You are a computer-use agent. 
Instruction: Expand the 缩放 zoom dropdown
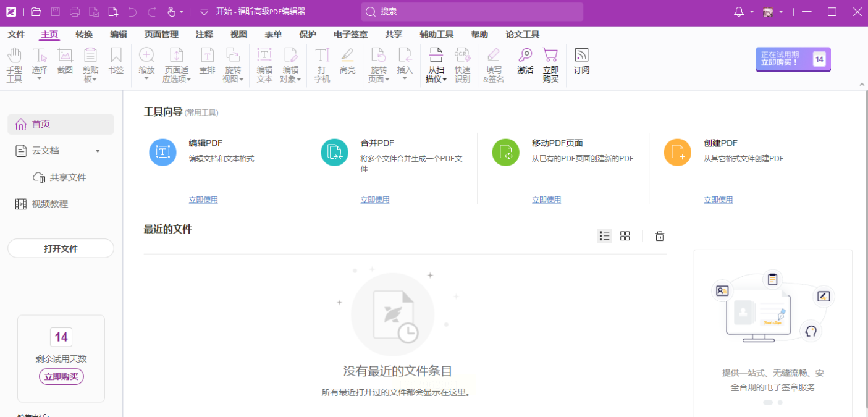147,78
